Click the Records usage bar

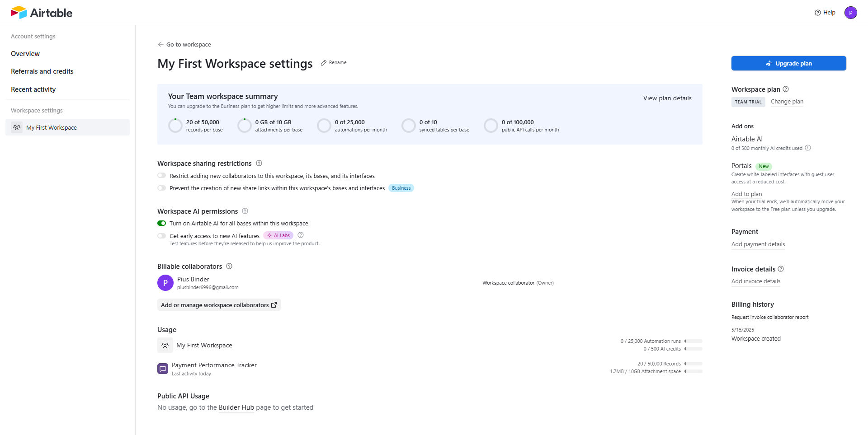tap(693, 364)
